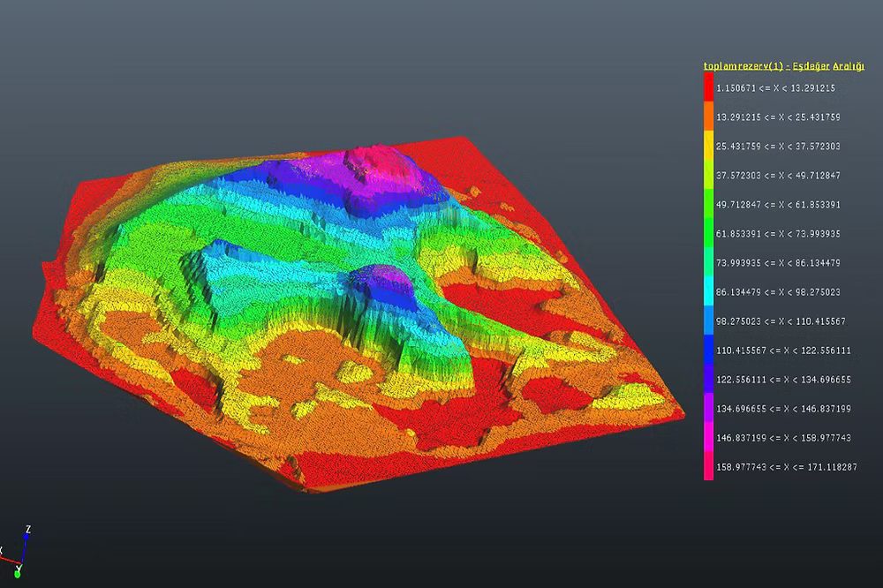Select legend text '86.134479 <= X < 98.275023'
Image resolution: width=883 pixels, height=588 pixels.
(x=778, y=292)
